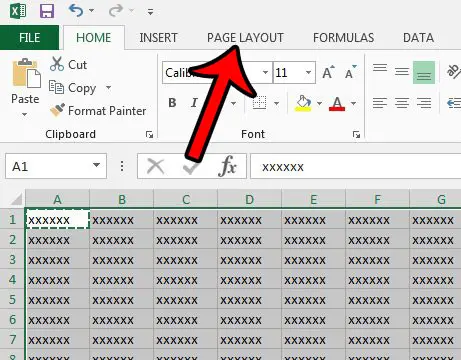Click the Decrease Indent icon
This screenshot has width=461, height=360.
(x=454, y=103)
